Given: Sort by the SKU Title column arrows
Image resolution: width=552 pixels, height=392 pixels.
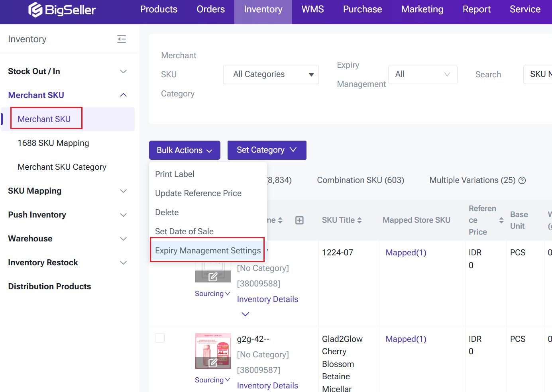Looking at the screenshot, I should click(359, 220).
